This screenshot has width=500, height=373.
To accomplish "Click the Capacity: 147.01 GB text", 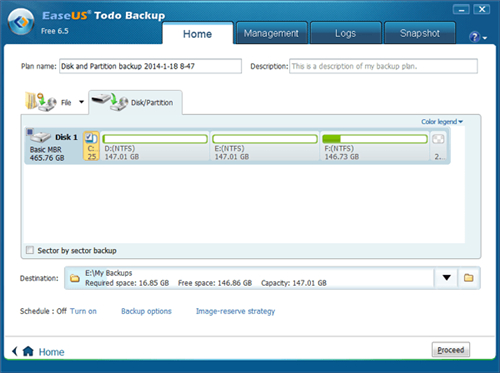I will point(294,283).
